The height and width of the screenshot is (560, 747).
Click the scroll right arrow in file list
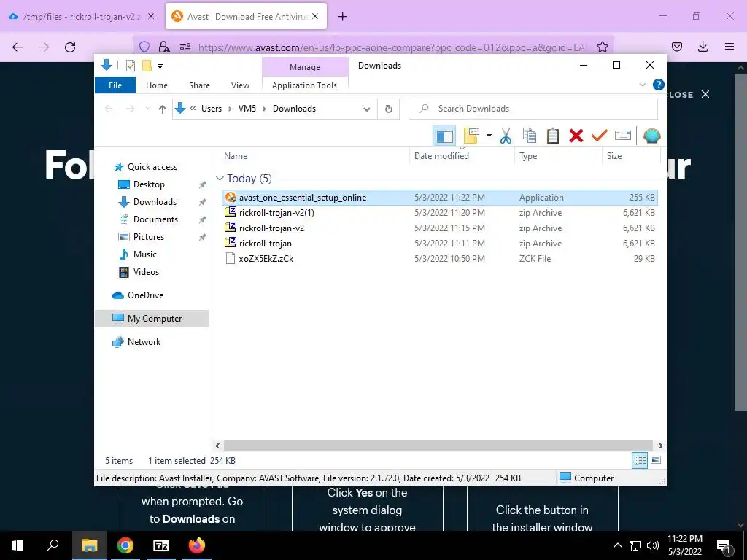660,446
